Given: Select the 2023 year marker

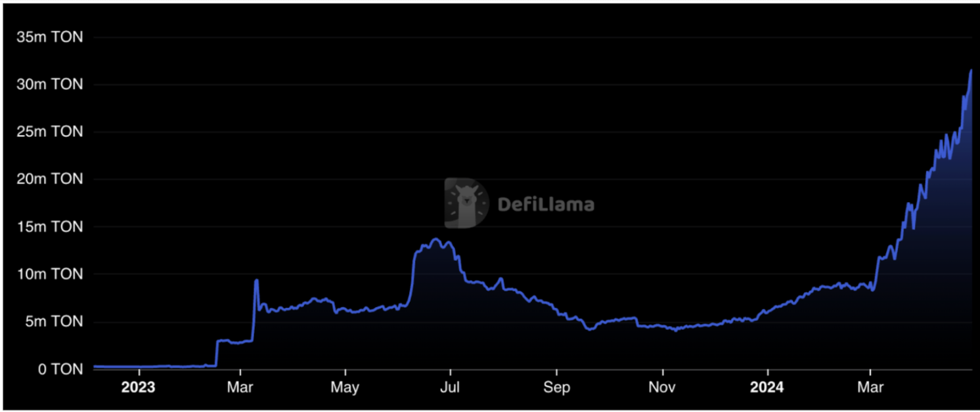Looking at the screenshot, I should [138, 387].
